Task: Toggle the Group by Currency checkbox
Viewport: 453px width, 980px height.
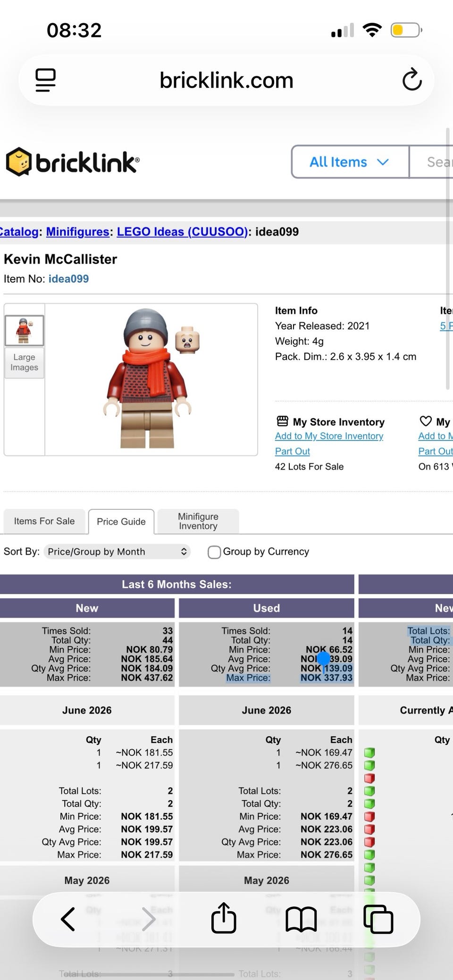Action: [214, 552]
